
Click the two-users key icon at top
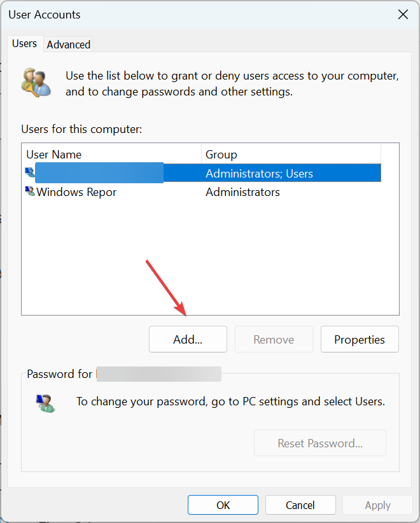[x=36, y=82]
